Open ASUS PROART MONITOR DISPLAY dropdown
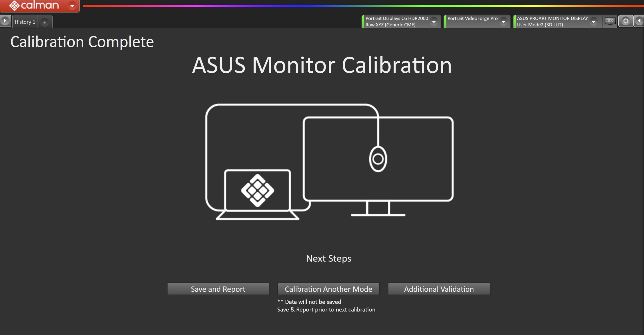 [593, 22]
